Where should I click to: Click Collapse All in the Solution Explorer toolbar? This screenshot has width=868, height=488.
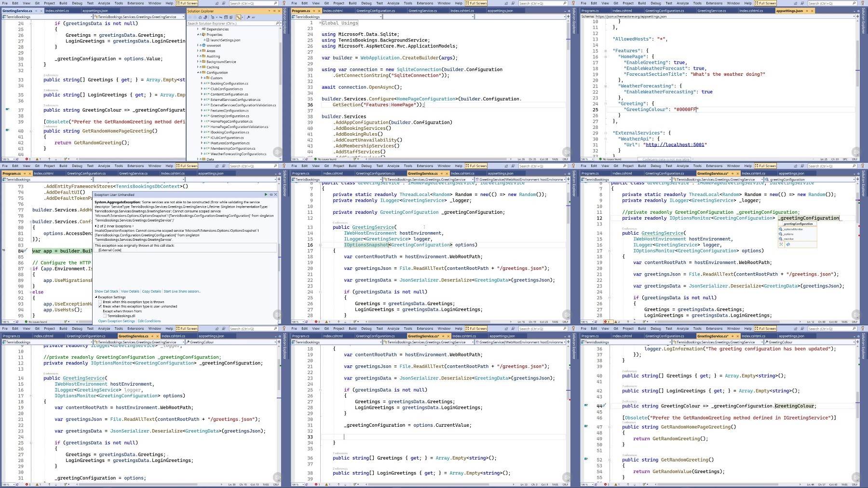pos(226,17)
